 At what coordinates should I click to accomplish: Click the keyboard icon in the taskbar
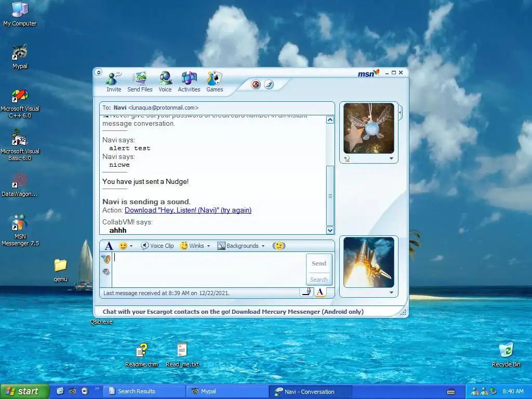pyautogui.click(x=451, y=392)
